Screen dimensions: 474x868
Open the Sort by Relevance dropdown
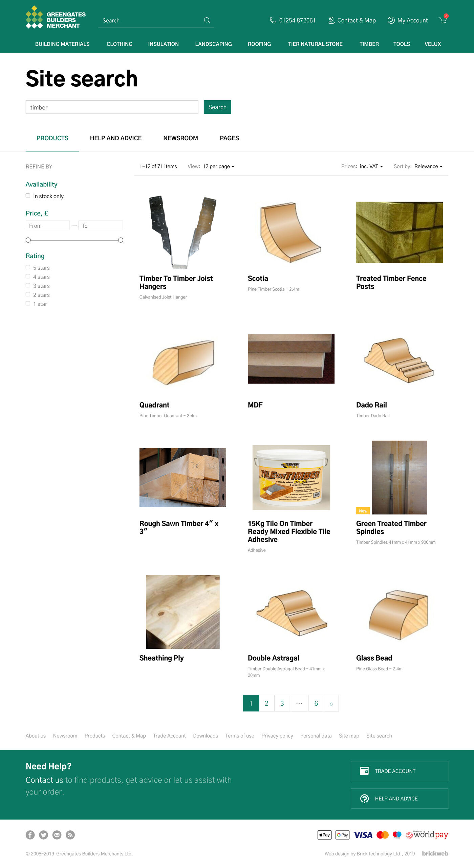429,166
